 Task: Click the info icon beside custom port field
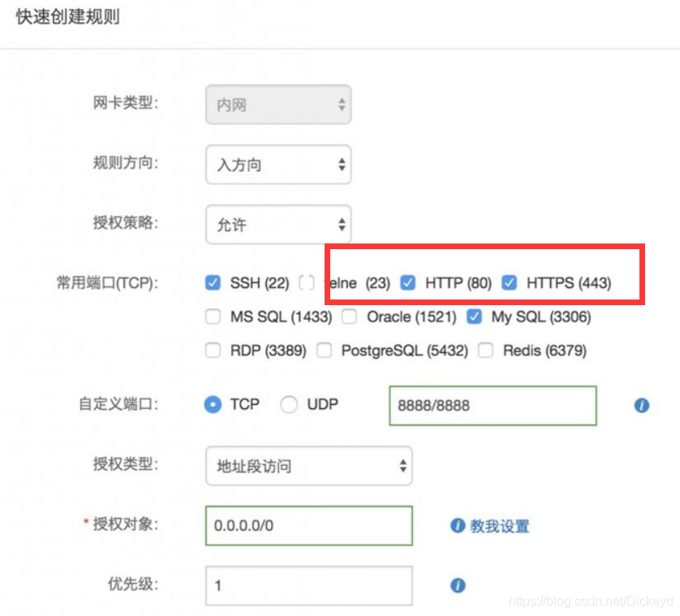641,405
